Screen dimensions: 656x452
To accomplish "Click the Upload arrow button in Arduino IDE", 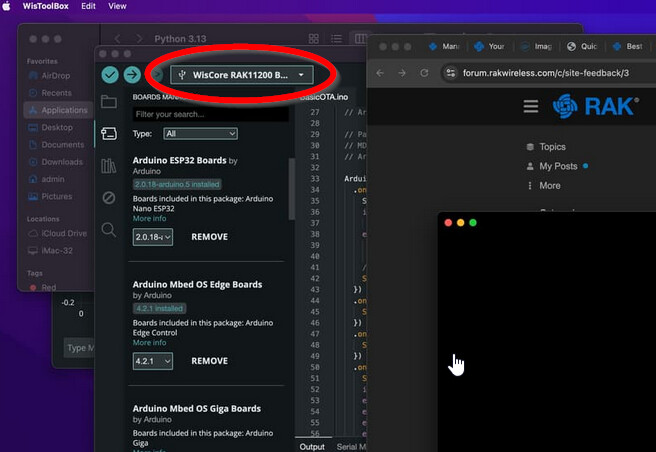I will 132,75.
